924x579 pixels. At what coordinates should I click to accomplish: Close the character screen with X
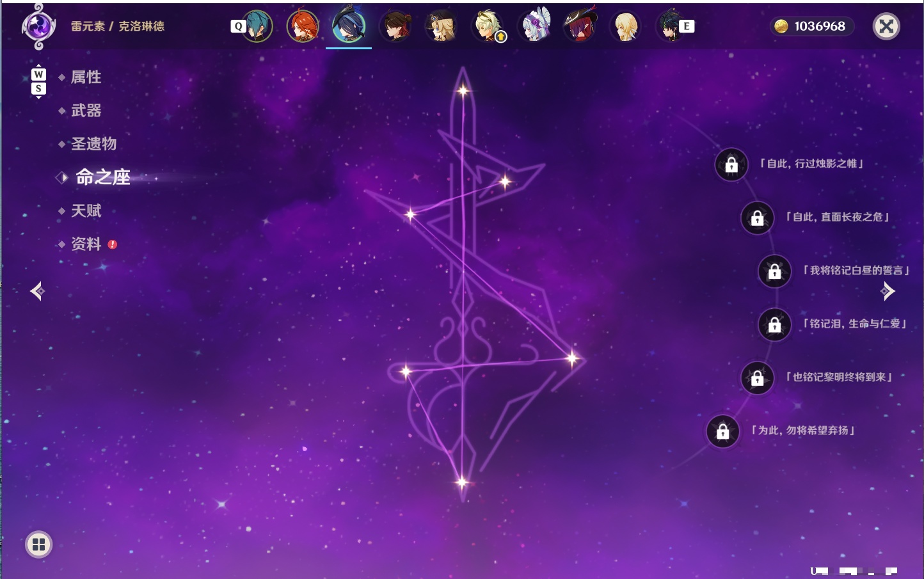(x=886, y=26)
